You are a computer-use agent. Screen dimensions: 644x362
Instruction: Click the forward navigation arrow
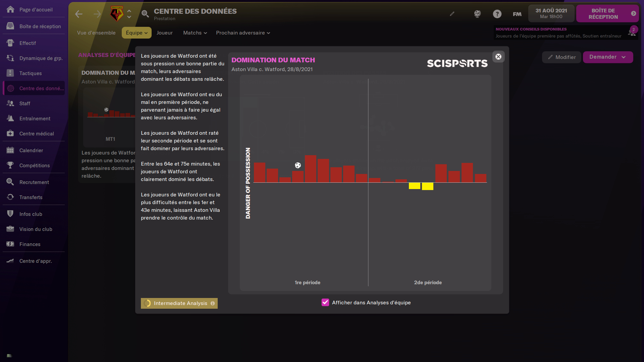97,14
